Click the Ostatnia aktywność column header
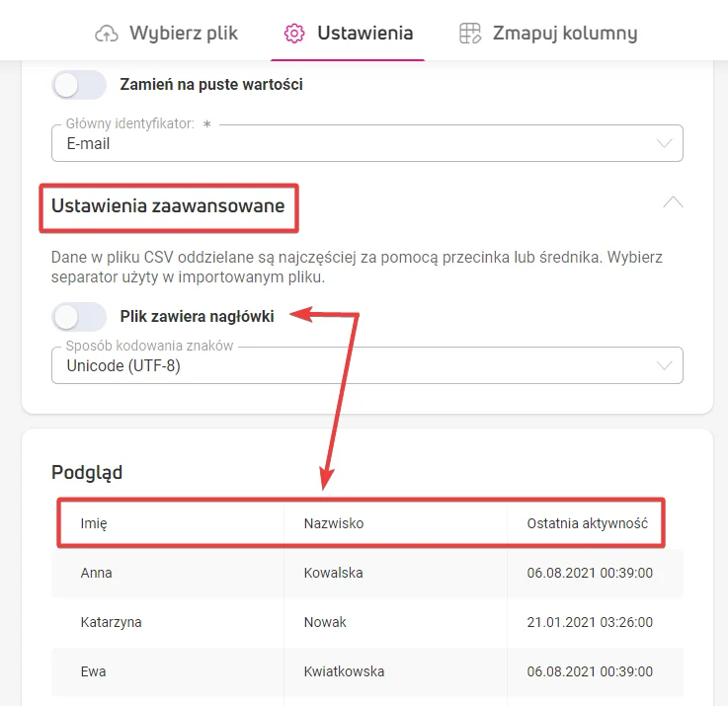This screenshot has width=728, height=706. coord(587,523)
